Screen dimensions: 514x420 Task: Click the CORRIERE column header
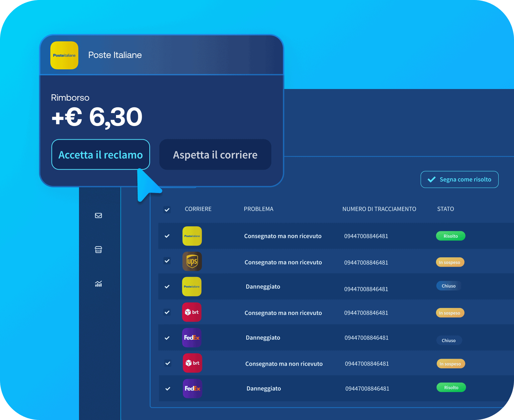click(x=198, y=209)
